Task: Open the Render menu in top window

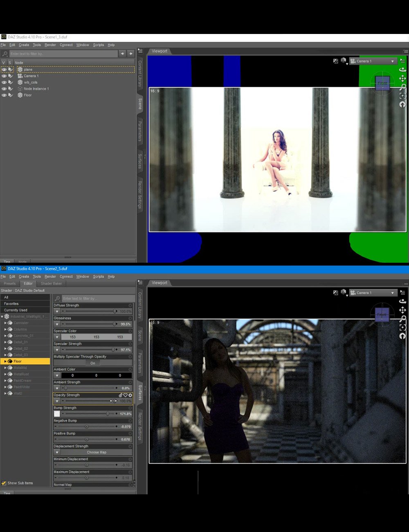Action: (50, 45)
